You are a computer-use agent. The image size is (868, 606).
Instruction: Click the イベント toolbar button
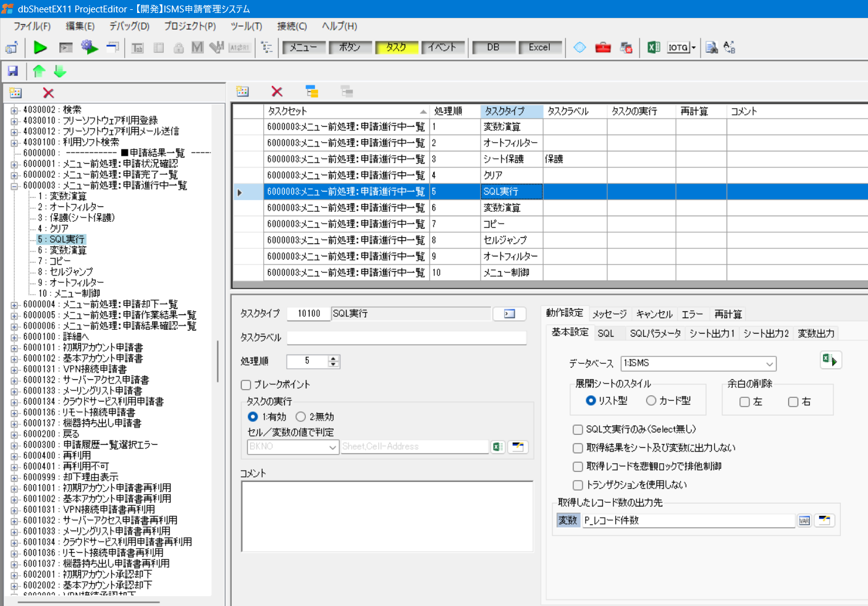click(442, 48)
